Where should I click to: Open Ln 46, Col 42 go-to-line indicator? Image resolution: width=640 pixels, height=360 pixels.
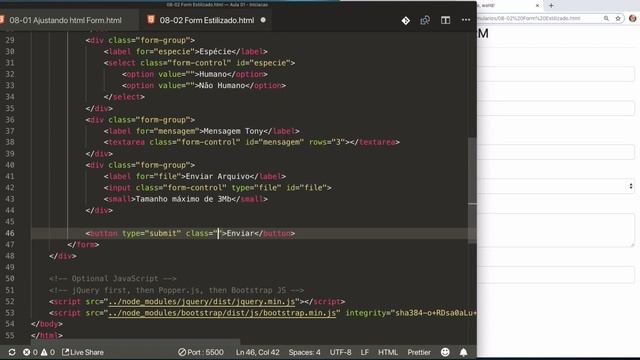[258, 352]
